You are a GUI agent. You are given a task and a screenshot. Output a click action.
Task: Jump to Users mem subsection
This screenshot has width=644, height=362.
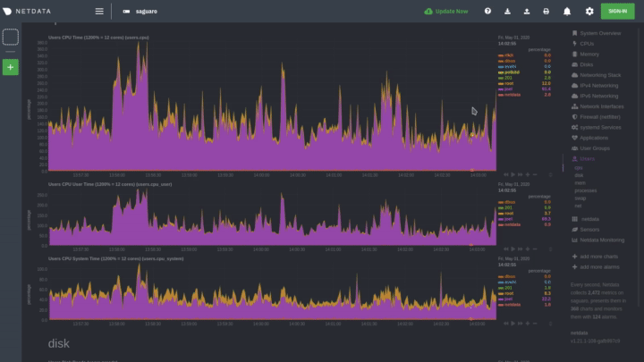[x=580, y=183]
